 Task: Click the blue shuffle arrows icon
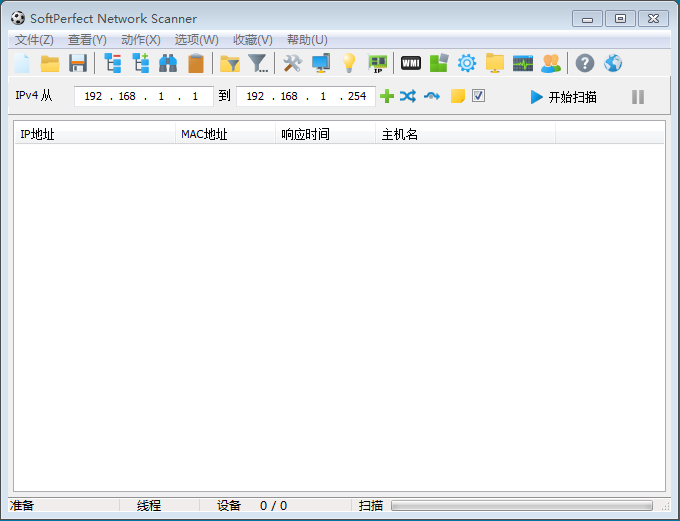[408, 97]
